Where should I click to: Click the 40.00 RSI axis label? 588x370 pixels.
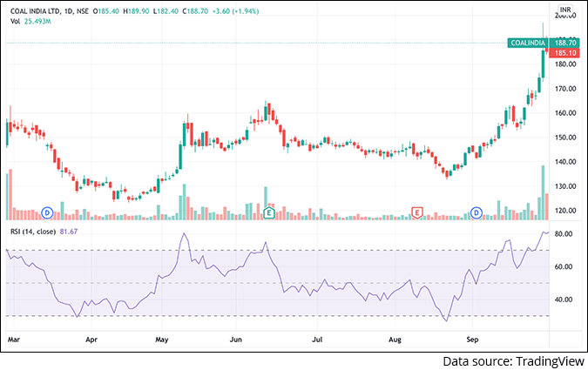(564, 299)
